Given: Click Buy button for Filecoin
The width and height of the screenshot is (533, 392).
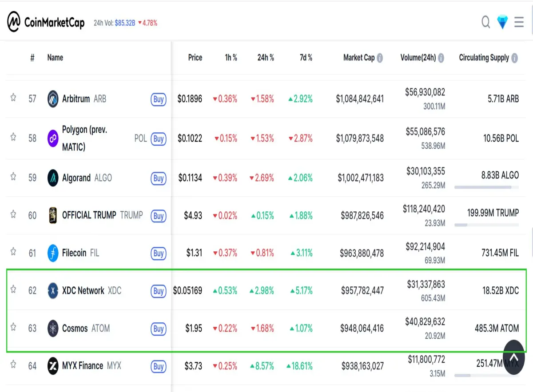Looking at the screenshot, I should (x=159, y=253).
